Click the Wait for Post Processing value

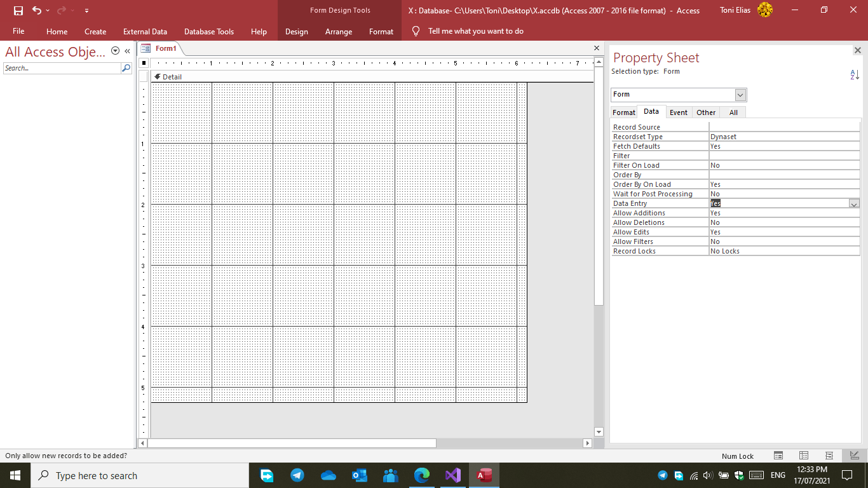[x=784, y=194]
